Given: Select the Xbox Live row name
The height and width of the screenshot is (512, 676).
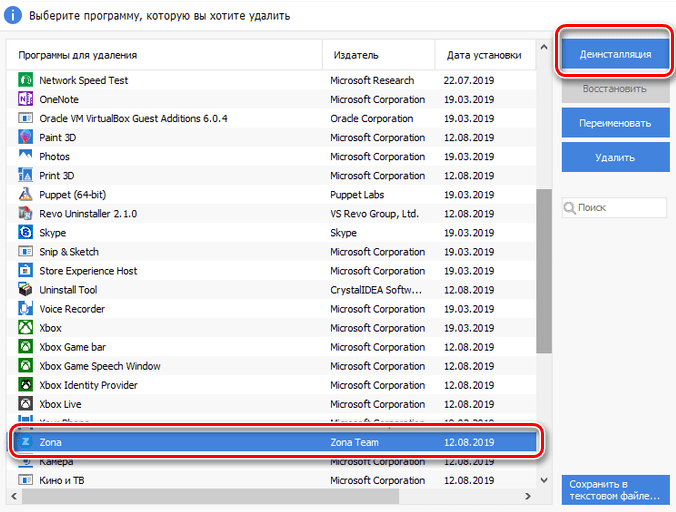Looking at the screenshot, I should [x=60, y=404].
